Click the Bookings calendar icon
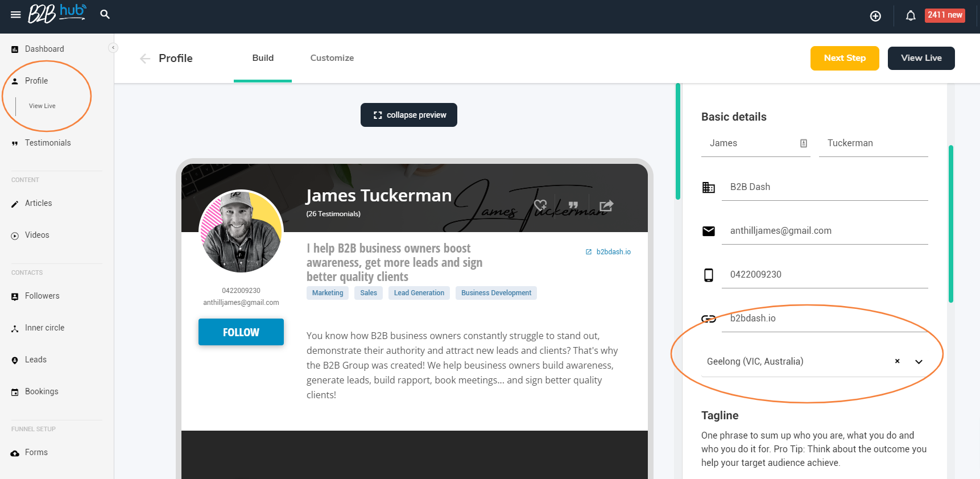Screen dimensions: 980x479 (x=15, y=393)
